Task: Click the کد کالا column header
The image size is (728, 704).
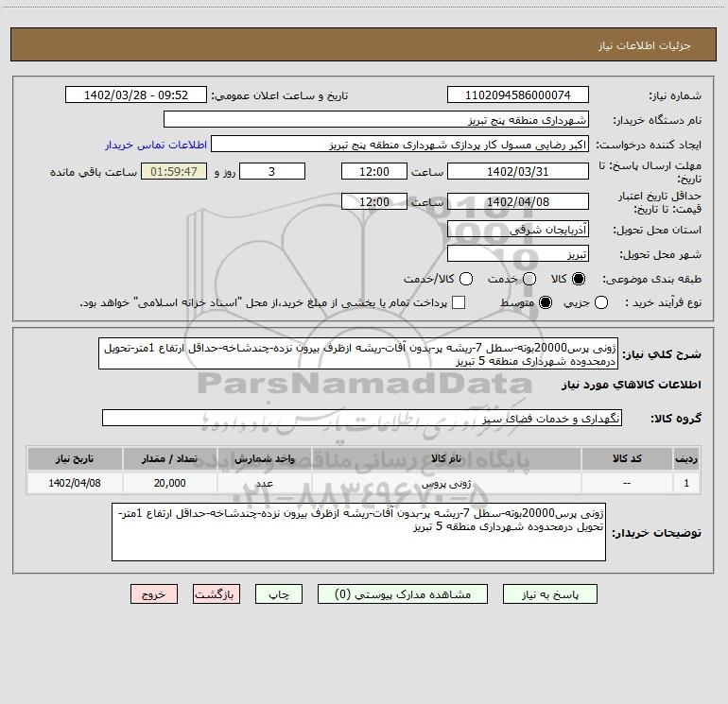Action: pyautogui.click(x=627, y=459)
